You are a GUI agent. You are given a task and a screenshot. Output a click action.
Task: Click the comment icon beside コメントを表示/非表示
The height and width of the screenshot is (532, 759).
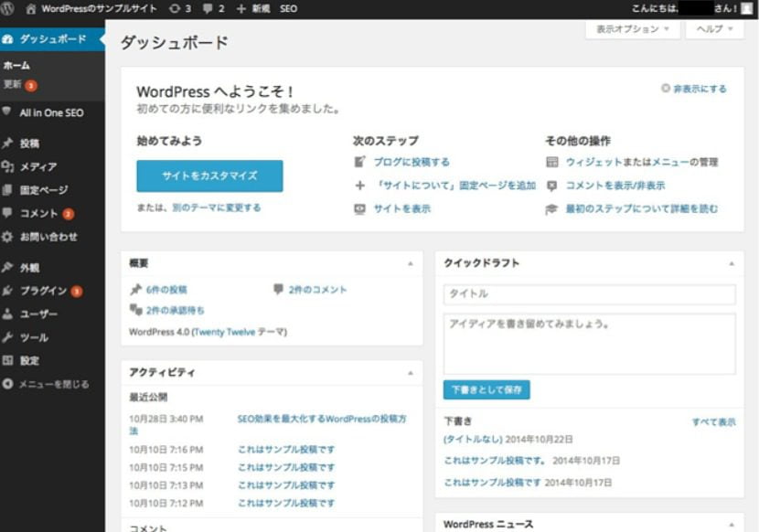pos(551,186)
